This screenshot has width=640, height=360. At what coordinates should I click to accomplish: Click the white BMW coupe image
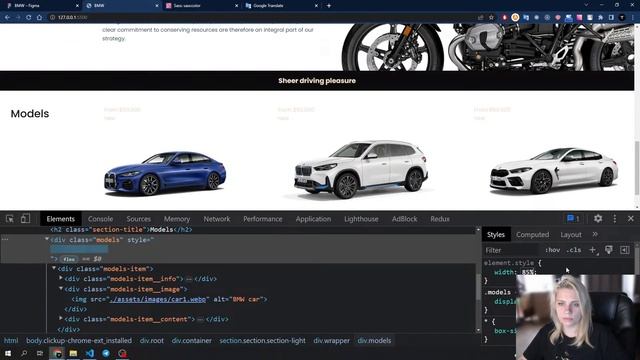point(554,170)
